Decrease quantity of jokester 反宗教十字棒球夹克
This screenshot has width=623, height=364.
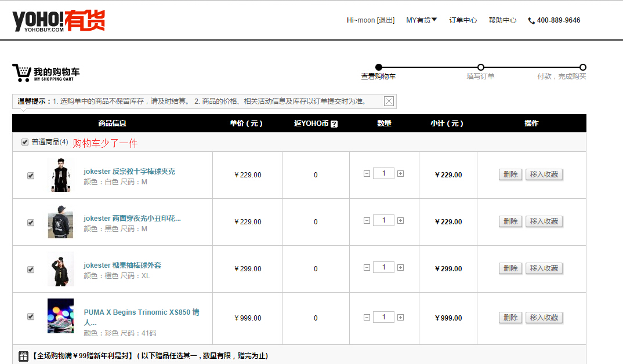(367, 173)
